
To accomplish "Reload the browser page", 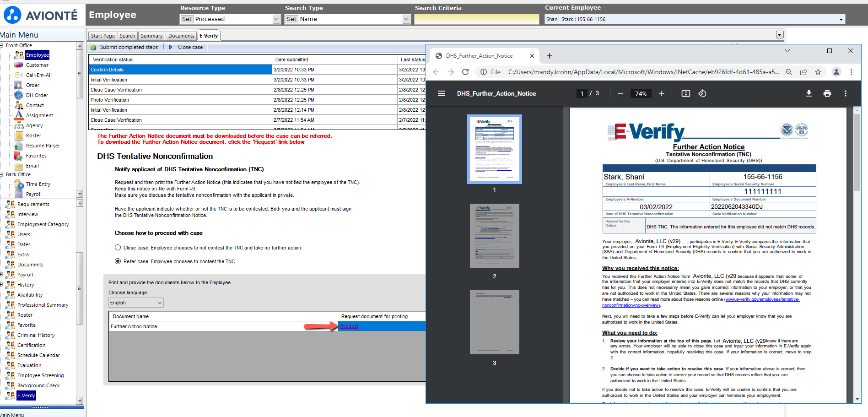I will coord(465,72).
